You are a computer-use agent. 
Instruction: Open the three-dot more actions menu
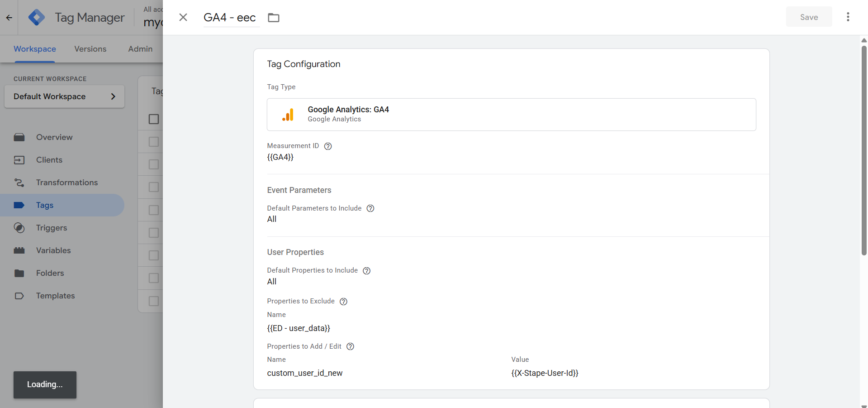point(848,17)
